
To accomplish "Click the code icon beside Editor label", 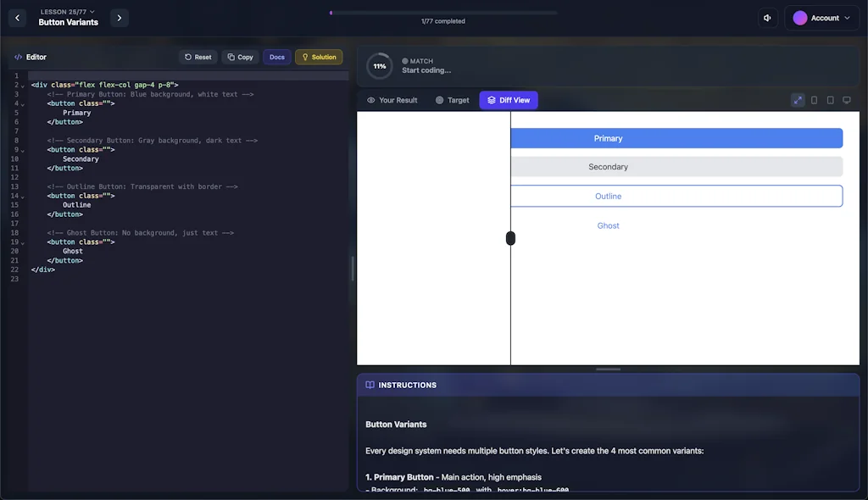I will [19, 57].
